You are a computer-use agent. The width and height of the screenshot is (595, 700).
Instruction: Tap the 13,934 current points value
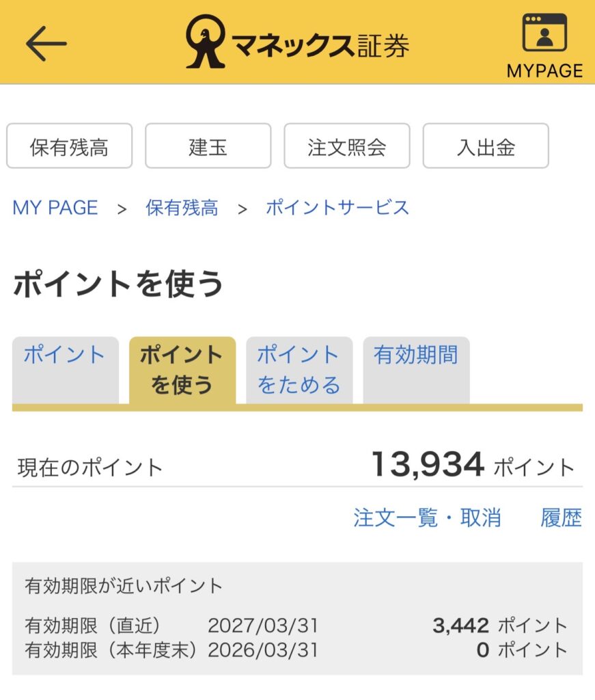point(428,465)
